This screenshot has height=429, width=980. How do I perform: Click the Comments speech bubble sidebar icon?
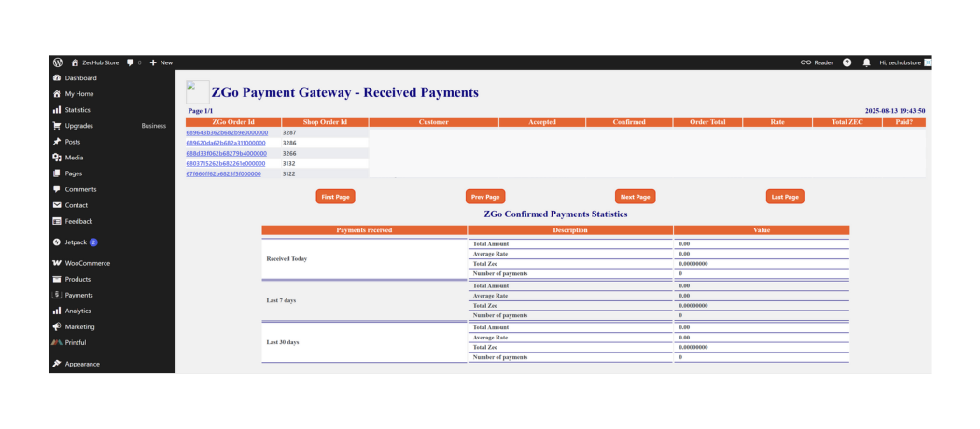[x=57, y=189]
